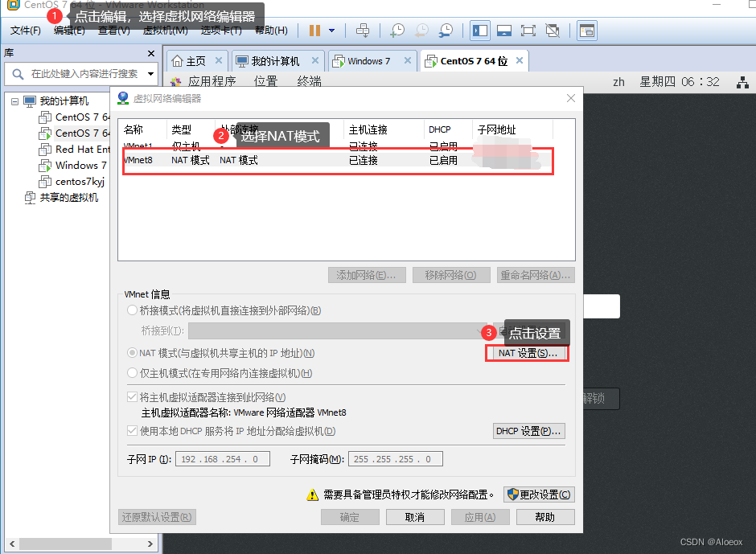This screenshot has width=756, height=554.
Task: Click the library panel horizontal scrollbar
Action: coord(81,544)
